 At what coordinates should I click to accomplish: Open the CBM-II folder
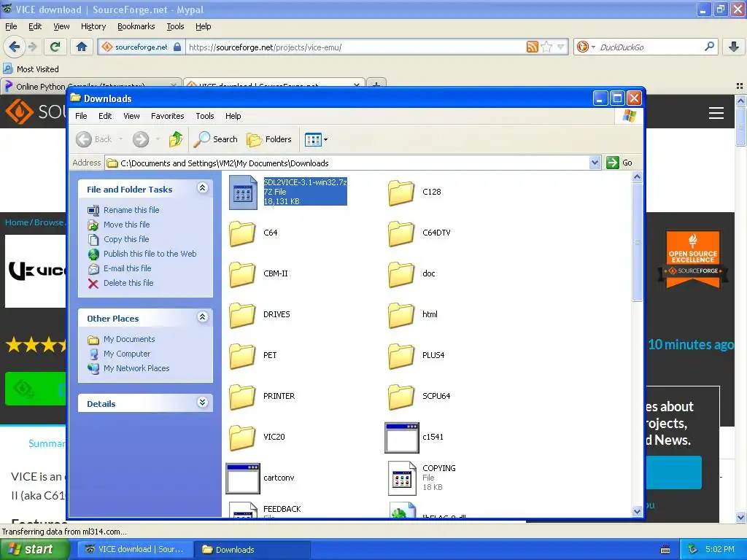point(242,274)
